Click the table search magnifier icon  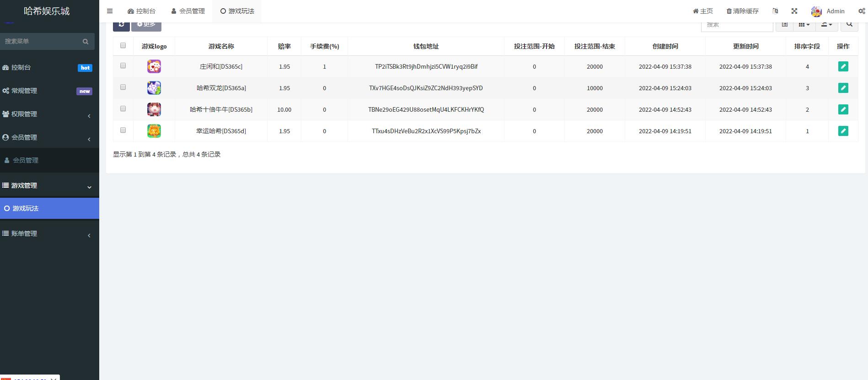[x=849, y=25]
